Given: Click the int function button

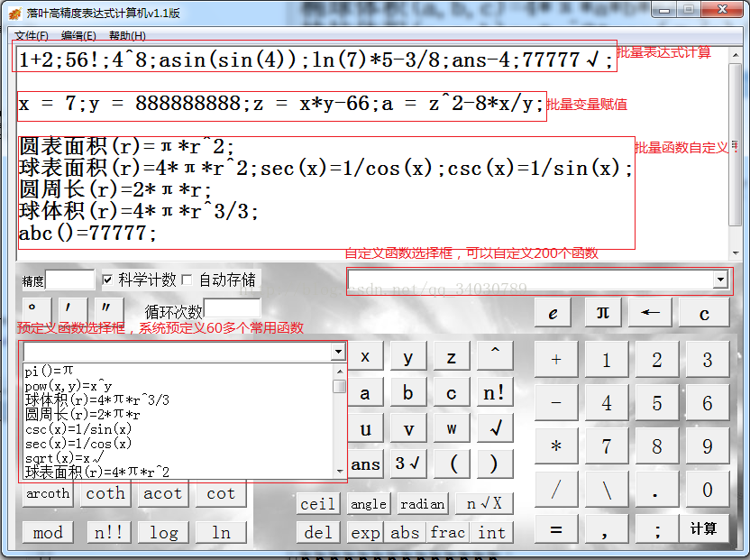Looking at the screenshot, I should coord(491,532).
